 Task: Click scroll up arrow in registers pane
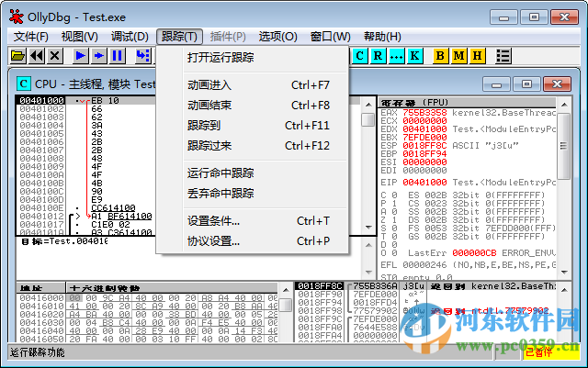(x=564, y=105)
